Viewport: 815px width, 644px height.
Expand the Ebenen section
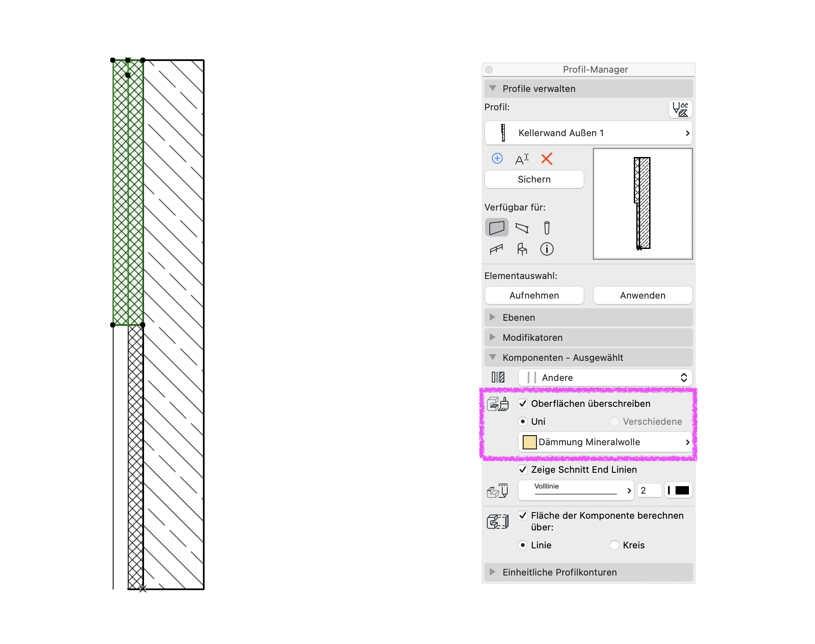(x=588, y=317)
